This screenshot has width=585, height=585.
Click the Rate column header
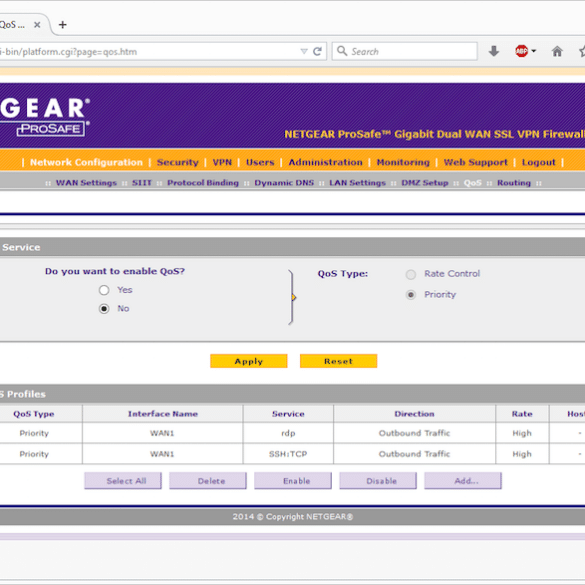522,414
